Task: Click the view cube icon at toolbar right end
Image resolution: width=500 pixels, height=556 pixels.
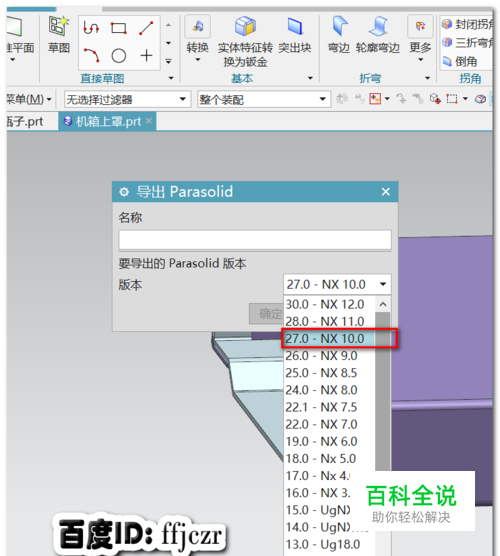Action: tap(480, 99)
